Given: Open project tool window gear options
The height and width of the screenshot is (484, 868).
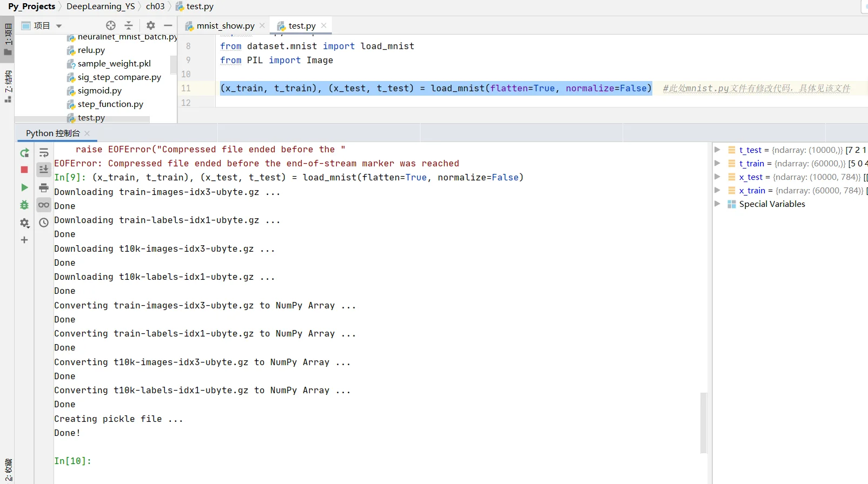Looking at the screenshot, I should 151,25.
